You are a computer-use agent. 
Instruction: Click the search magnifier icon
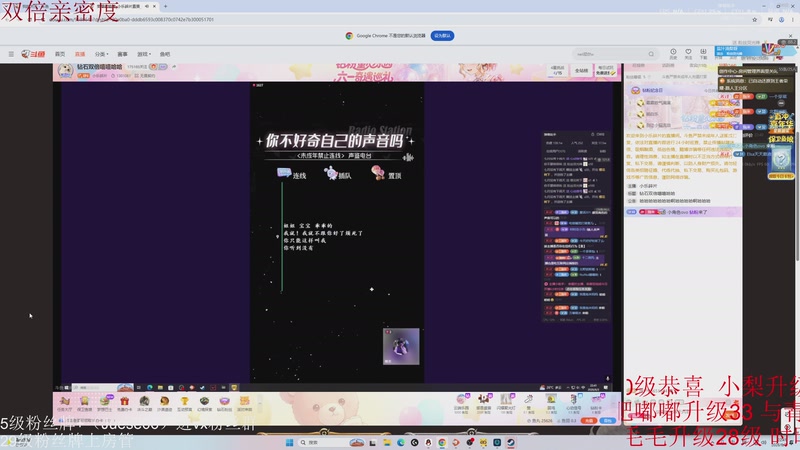point(651,54)
